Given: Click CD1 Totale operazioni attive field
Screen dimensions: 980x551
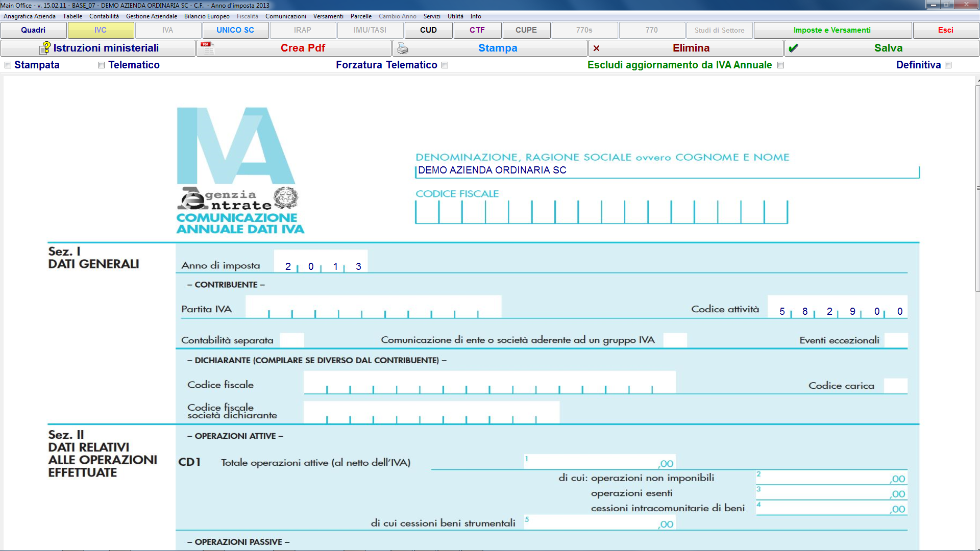Looking at the screenshot, I should point(600,462).
